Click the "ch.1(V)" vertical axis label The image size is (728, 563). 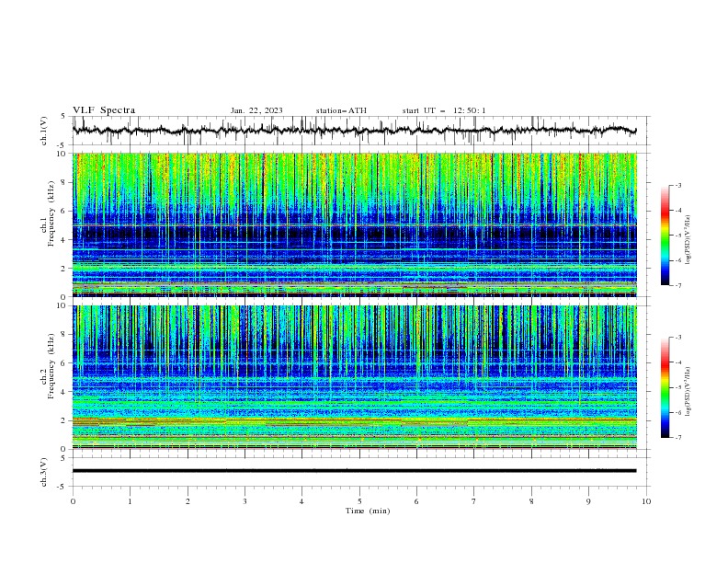tap(44, 131)
